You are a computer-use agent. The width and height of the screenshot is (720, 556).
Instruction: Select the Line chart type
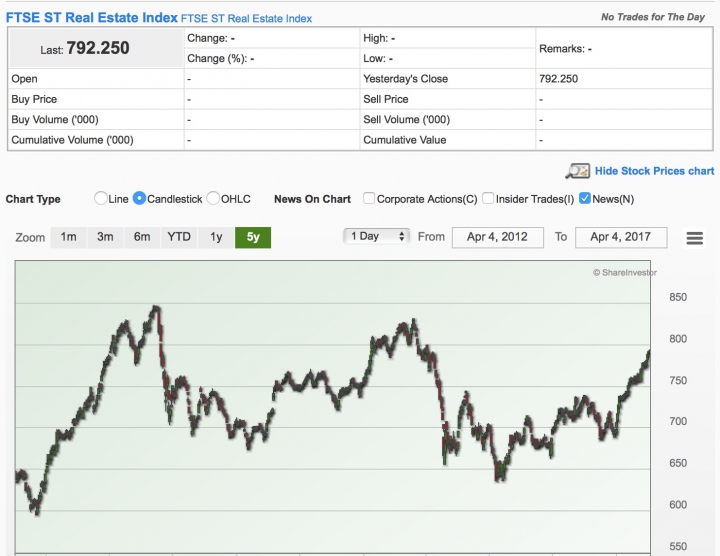101,198
